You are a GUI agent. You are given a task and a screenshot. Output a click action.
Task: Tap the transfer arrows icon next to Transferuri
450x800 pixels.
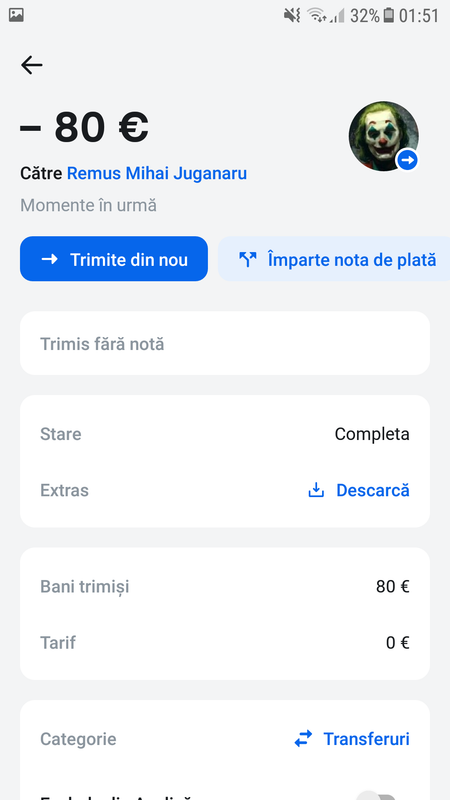(x=303, y=739)
